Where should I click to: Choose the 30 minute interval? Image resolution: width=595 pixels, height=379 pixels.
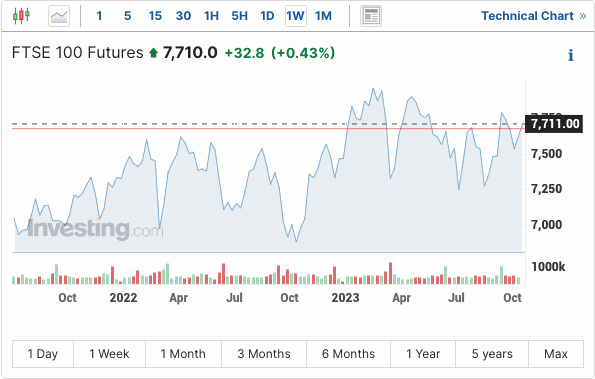point(183,16)
